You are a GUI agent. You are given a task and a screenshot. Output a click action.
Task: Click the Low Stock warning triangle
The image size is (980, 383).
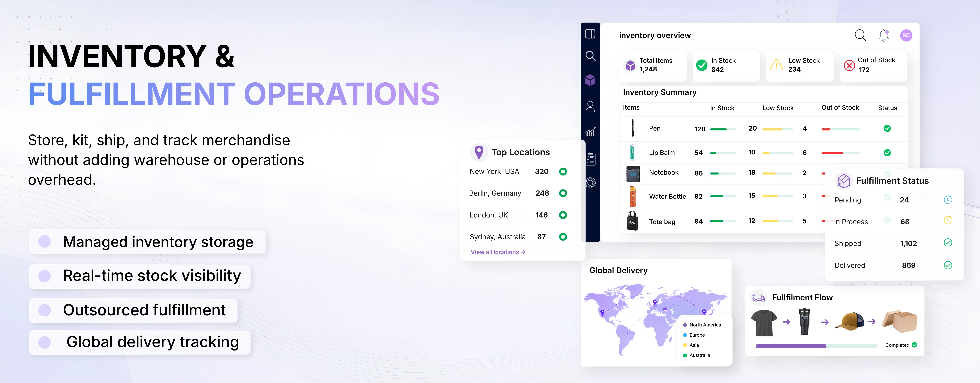[x=776, y=65]
